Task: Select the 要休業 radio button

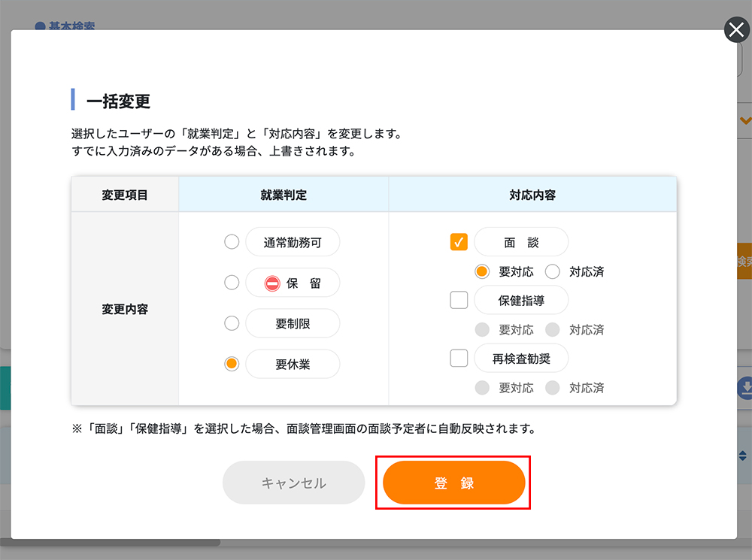Action: 232,364
